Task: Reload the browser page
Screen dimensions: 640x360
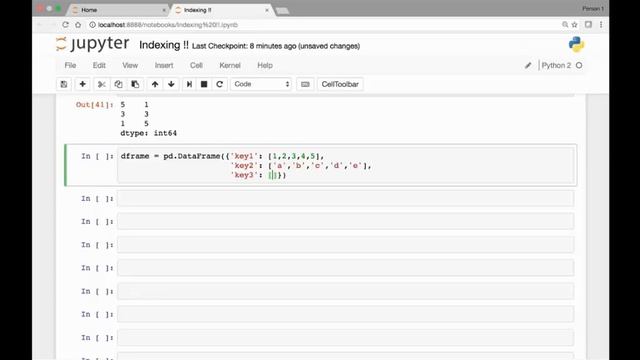Action: coord(65,24)
